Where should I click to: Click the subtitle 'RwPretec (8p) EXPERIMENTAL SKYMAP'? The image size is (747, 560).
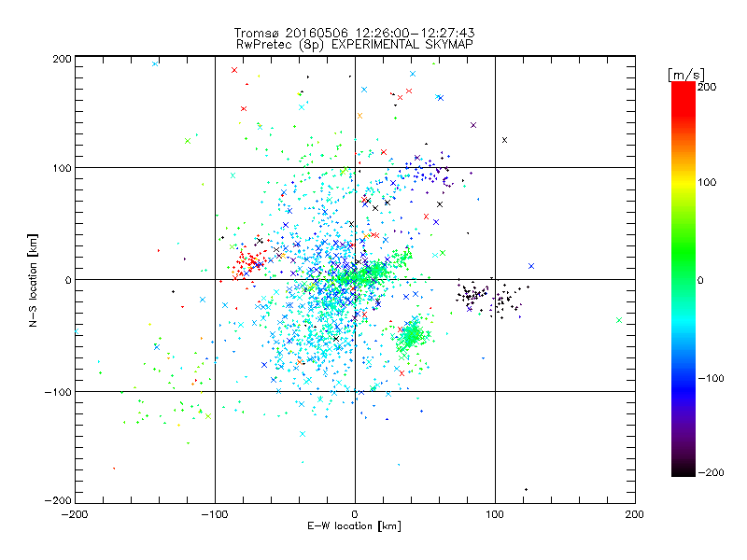click(x=355, y=45)
